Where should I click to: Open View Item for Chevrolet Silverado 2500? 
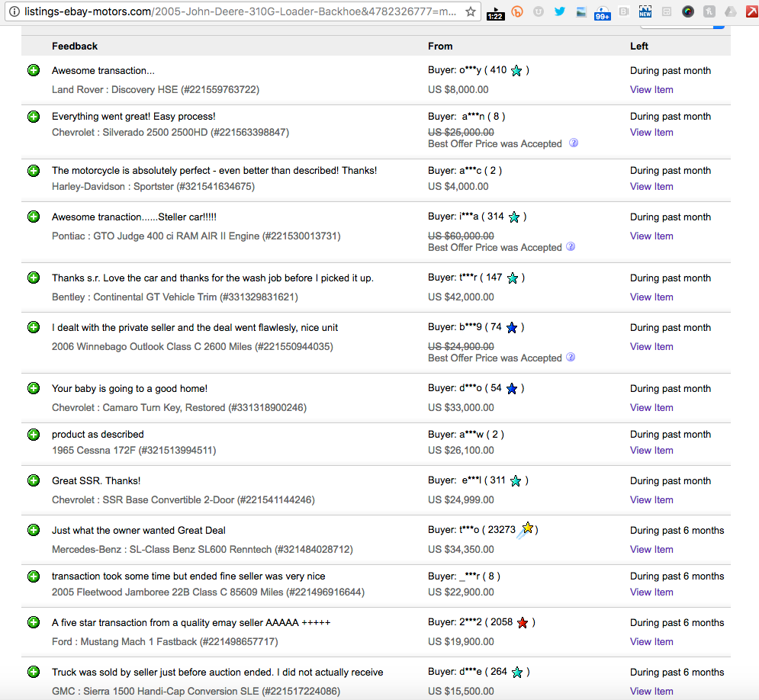coord(651,132)
